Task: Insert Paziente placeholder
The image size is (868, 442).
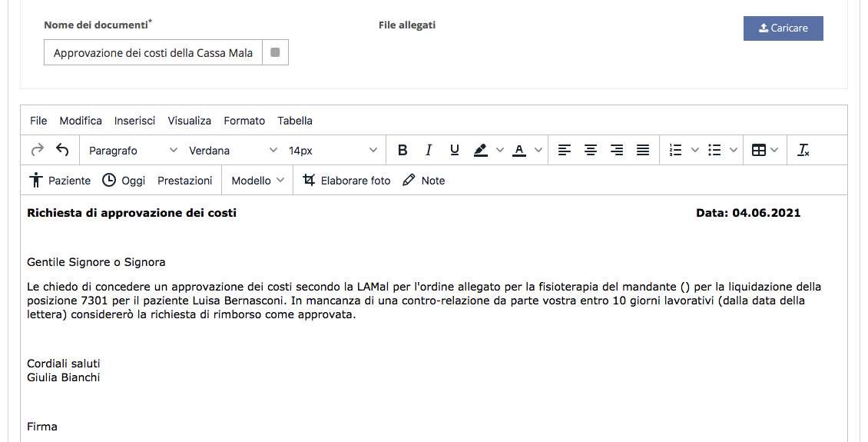Action: [60, 181]
